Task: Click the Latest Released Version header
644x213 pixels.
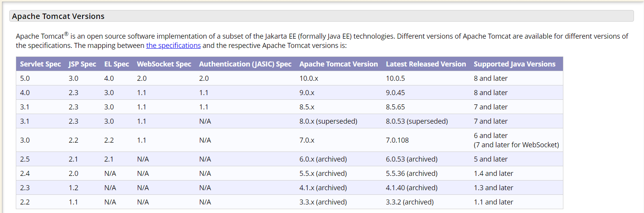Action: click(426, 64)
